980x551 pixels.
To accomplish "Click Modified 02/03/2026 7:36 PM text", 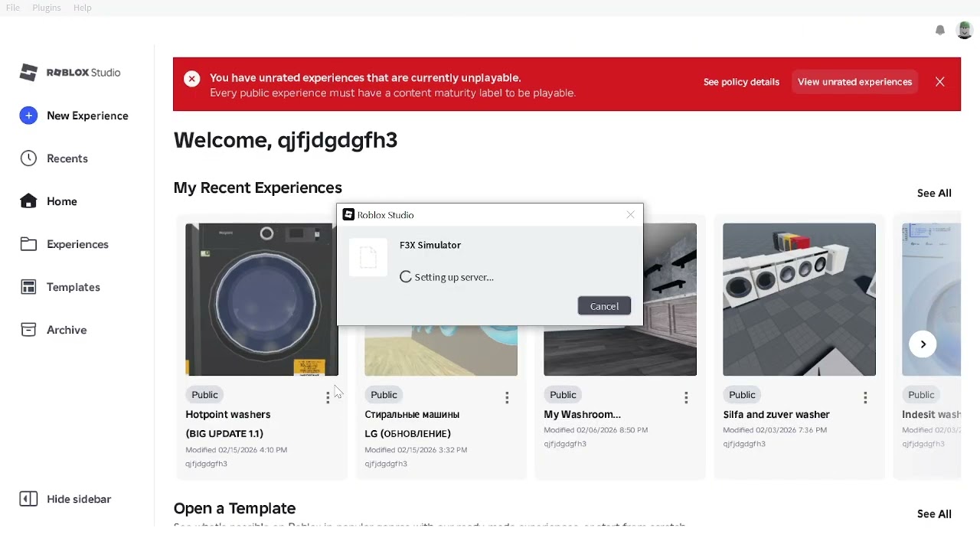I will [775, 430].
